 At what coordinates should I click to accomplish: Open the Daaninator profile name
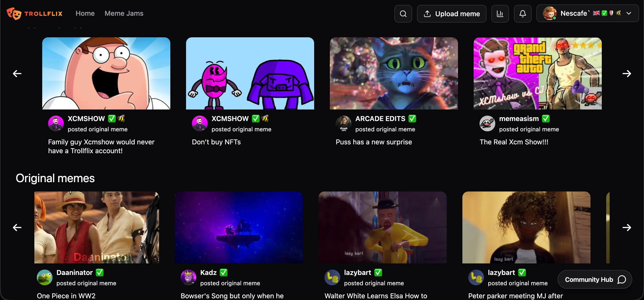(x=75, y=273)
